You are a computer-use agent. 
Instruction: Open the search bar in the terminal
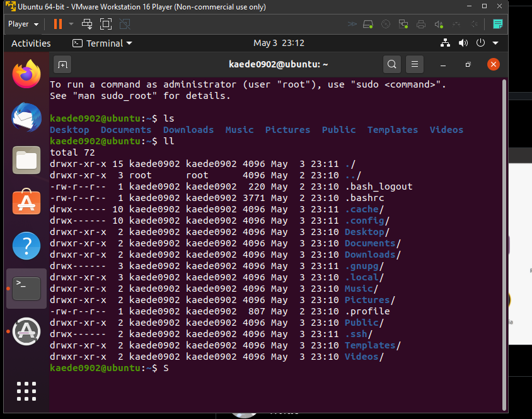pyautogui.click(x=391, y=64)
